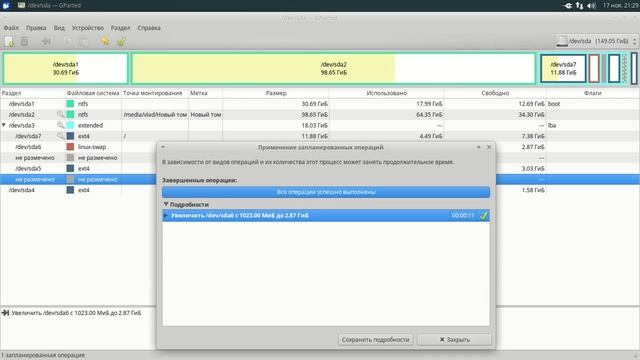Viewport: 640px width, 360px height.
Task: Open the dialog window menu arrow
Action: pyautogui.click(x=163, y=147)
